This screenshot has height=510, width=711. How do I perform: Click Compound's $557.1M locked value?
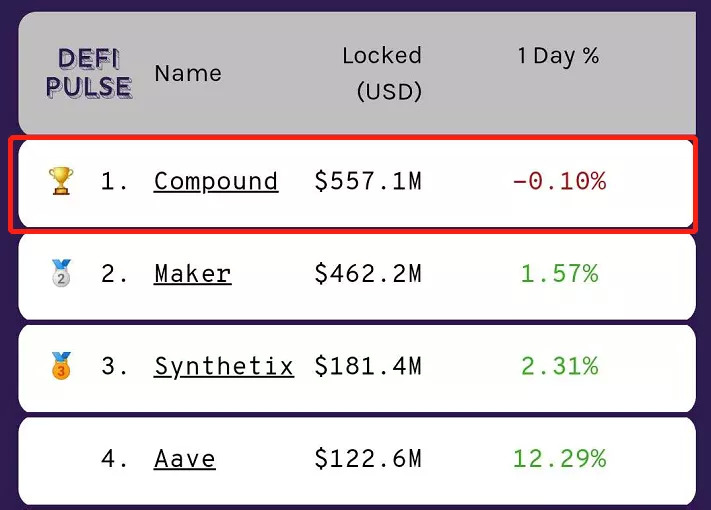368,182
